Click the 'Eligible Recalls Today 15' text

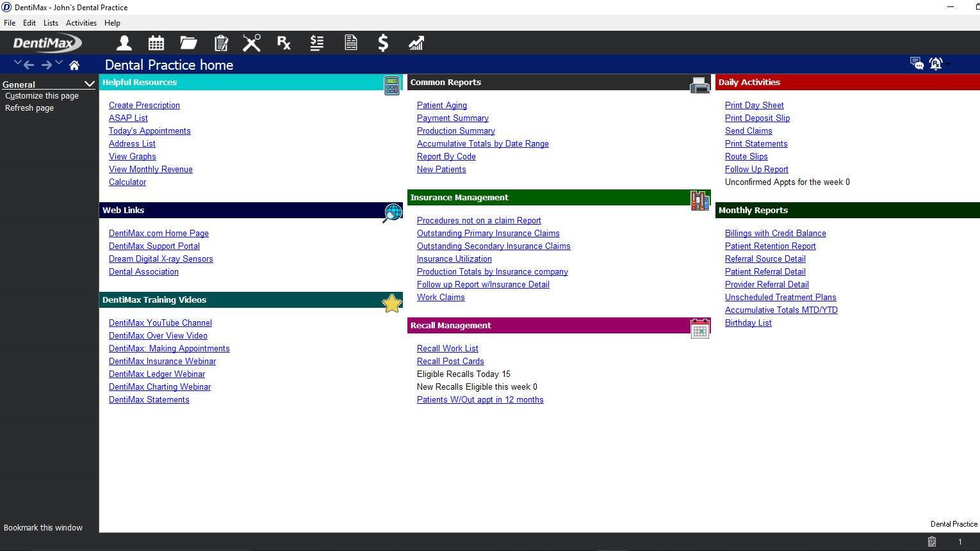(464, 374)
